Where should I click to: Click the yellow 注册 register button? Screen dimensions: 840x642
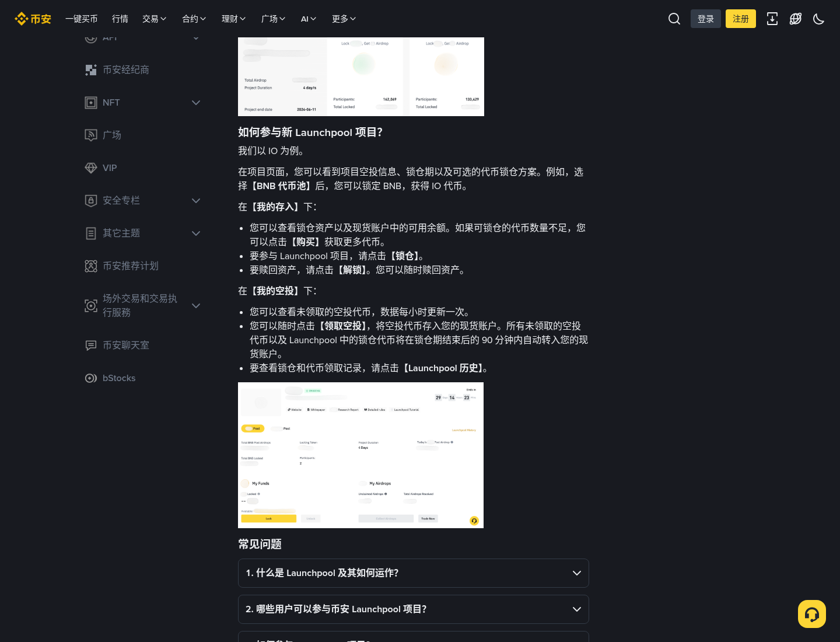tap(741, 19)
